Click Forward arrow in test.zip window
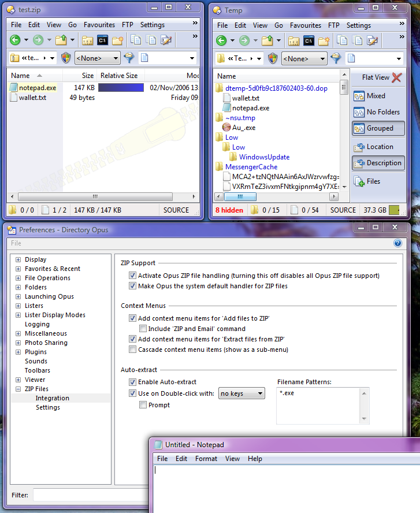 pos(38,40)
